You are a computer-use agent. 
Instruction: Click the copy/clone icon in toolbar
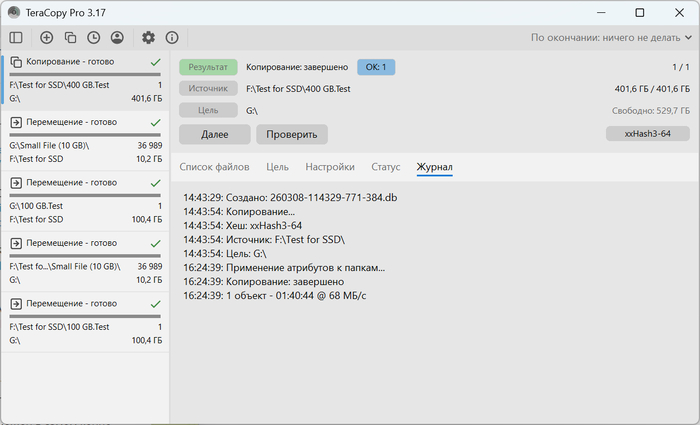pos(70,38)
